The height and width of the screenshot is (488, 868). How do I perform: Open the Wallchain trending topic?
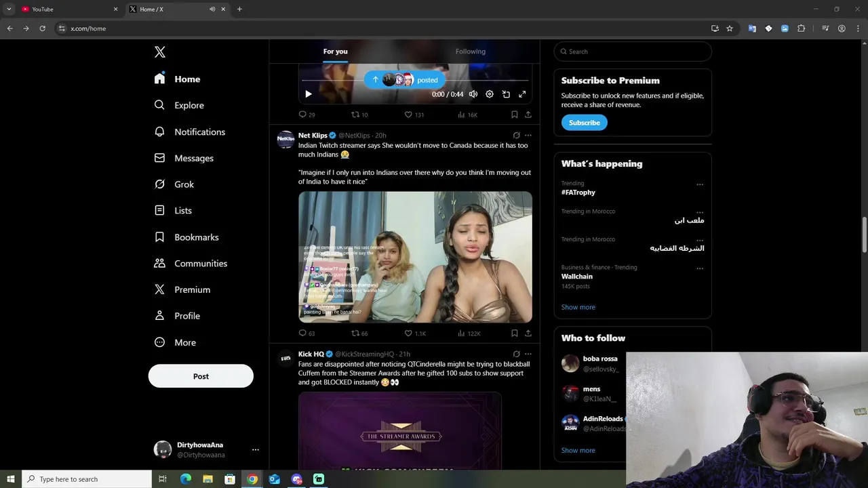577,277
